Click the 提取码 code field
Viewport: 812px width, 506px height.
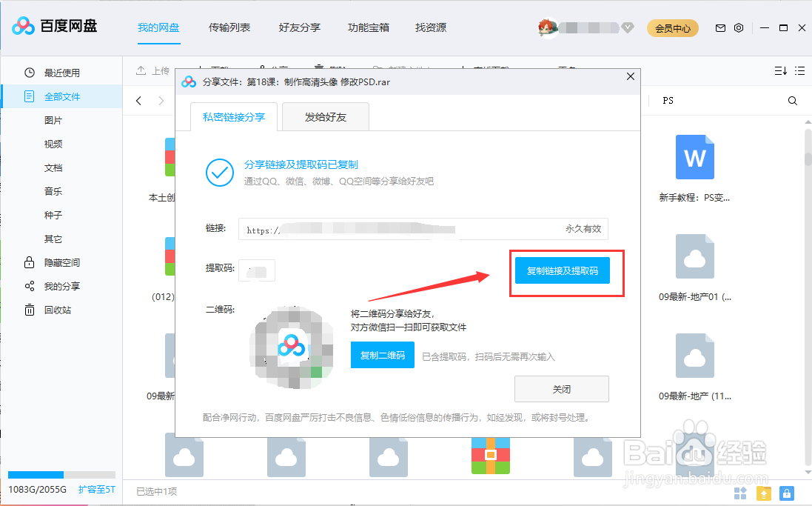coord(256,270)
